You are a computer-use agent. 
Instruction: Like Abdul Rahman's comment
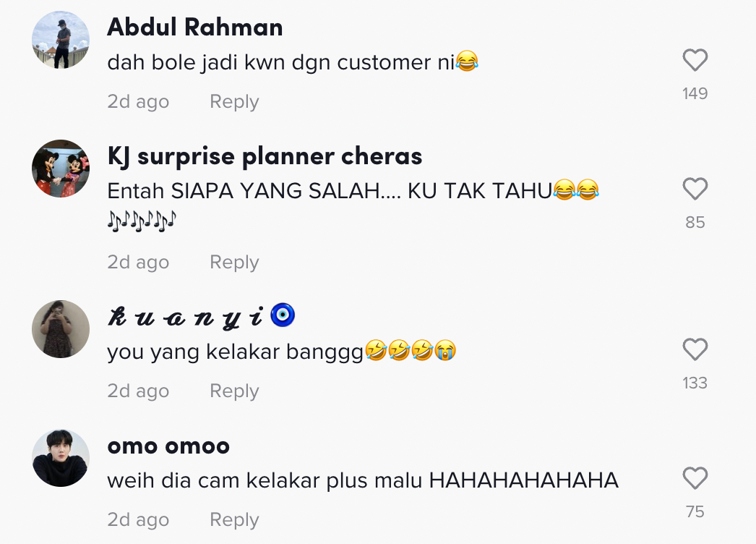(x=695, y=61)
